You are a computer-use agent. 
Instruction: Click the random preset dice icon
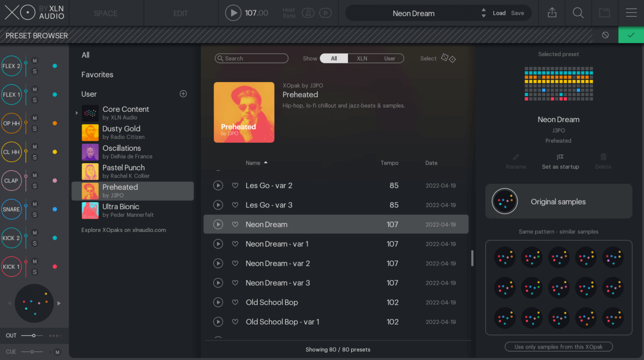pyautogui.click(x=448, y=58)
